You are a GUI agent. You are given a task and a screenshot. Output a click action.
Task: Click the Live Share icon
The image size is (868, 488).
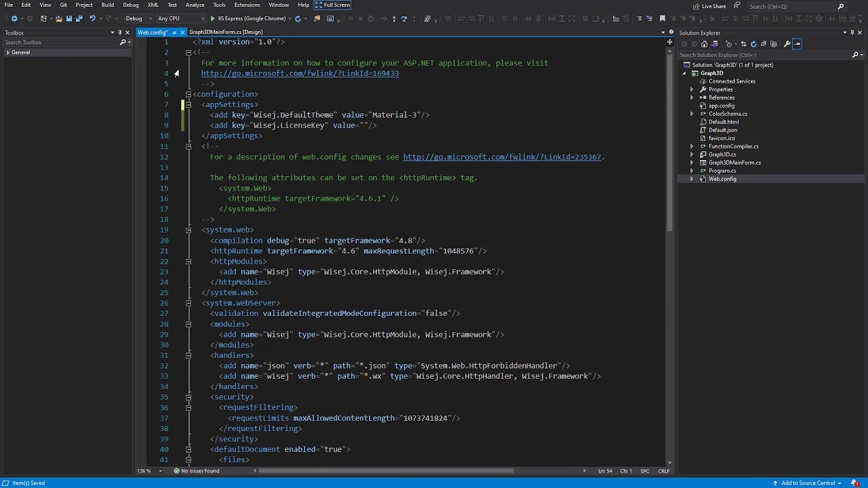click(696, 6)
